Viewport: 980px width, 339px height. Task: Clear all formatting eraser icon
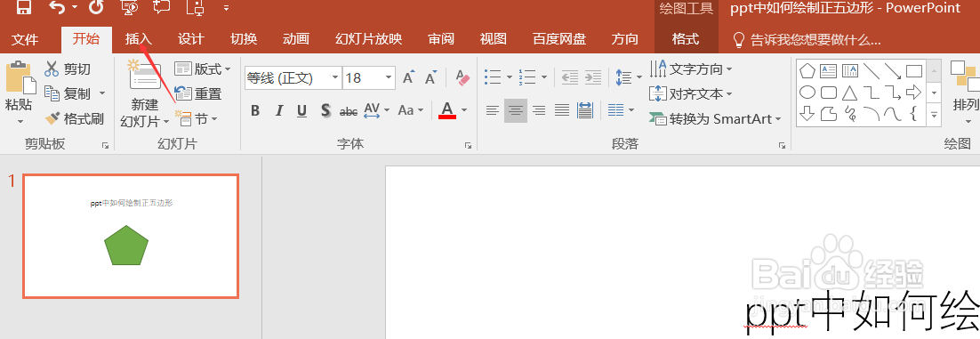[462, 78]
